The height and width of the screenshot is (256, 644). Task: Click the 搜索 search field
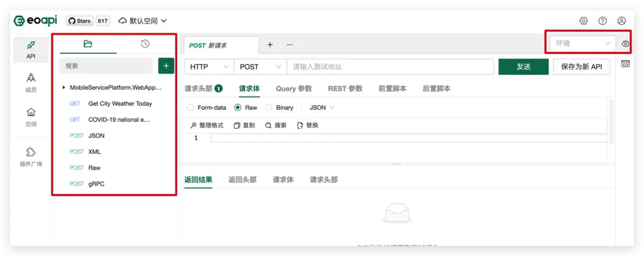click(106, 66)
